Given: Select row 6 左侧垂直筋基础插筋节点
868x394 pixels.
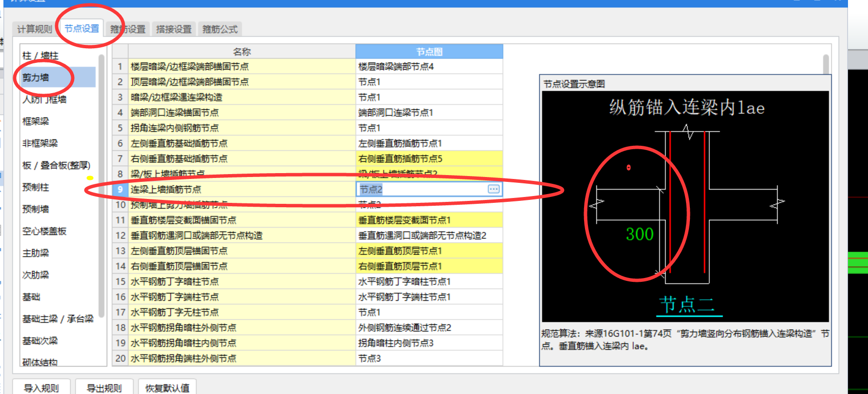Looking at the screenshot, I should click(242, 143).
